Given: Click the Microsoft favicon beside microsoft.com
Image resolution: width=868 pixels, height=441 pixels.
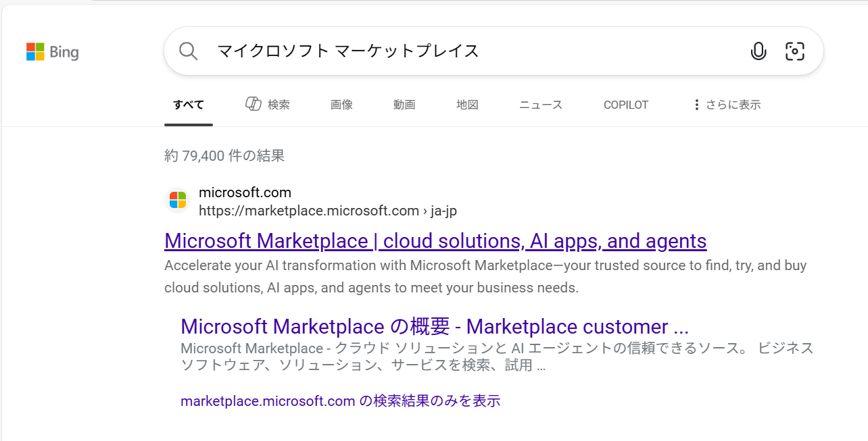Looking at the screenshot, I should pyautogui.click(x=178, y=199).
